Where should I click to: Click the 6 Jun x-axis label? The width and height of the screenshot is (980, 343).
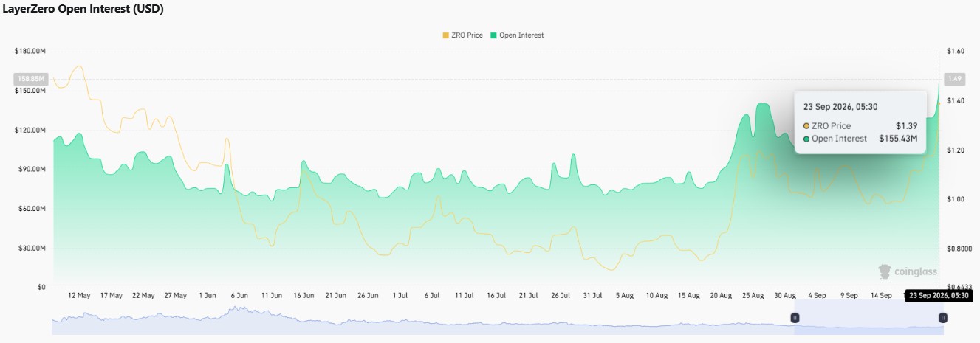(x=239, y=296)
